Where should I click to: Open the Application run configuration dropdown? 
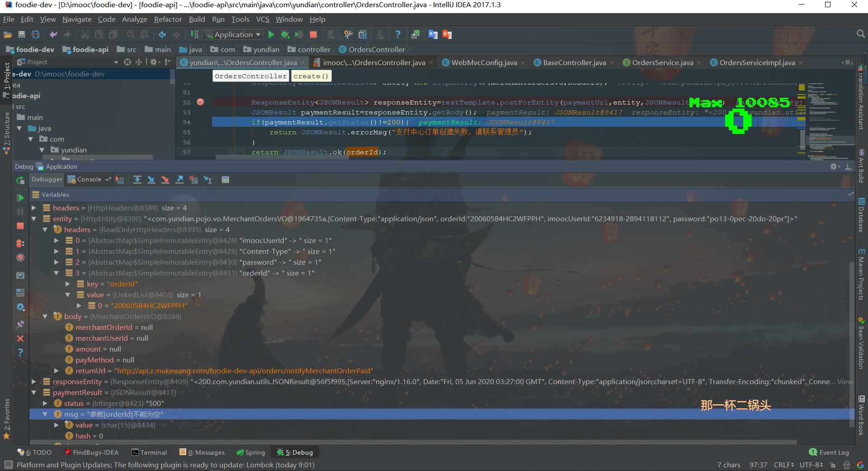point(233,34)
